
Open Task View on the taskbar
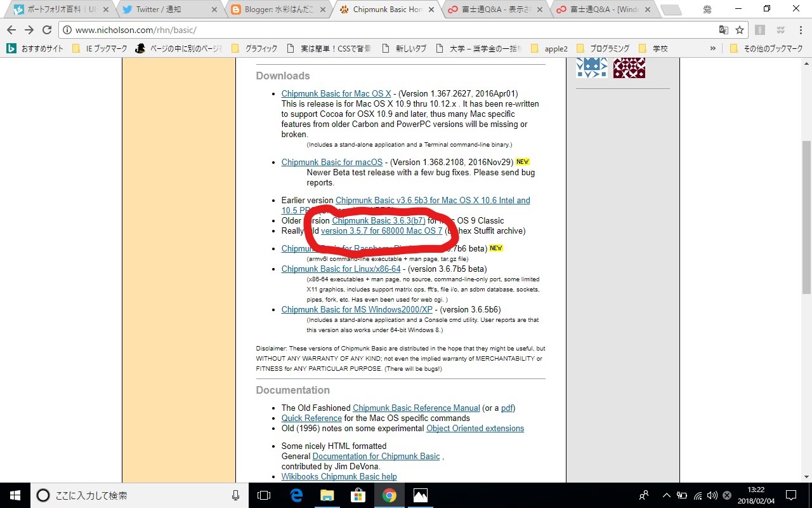(264, 495)
